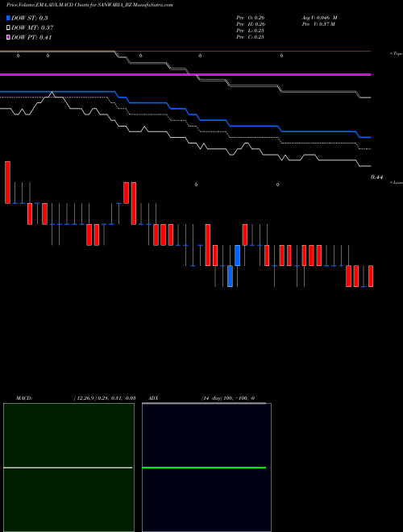Click inside the green MACD chart panel
The height and width of the screenshot is (532, 403).
69,468
